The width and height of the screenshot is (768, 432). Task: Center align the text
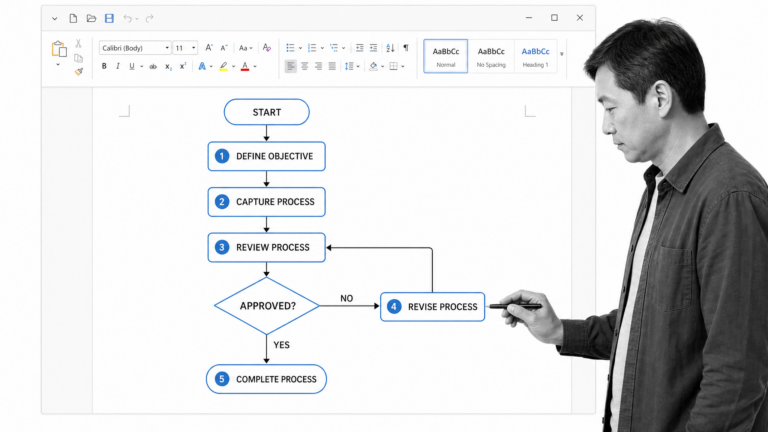click(305, 66)
